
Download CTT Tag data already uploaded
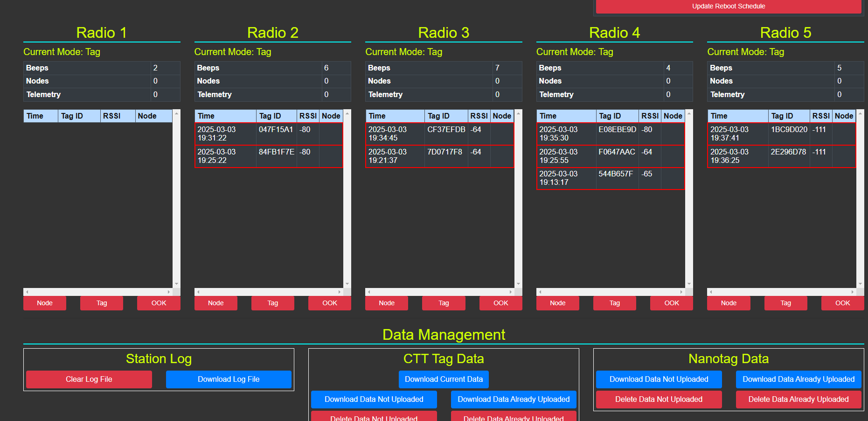[514, 399]
